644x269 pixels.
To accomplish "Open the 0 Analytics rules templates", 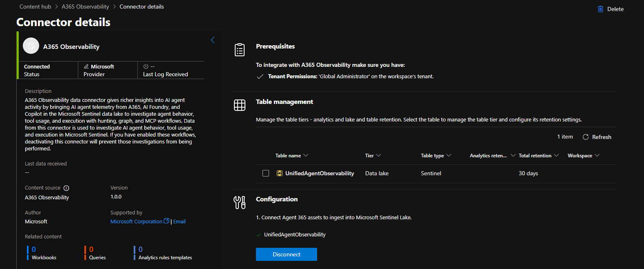I will pyautogui.click(x=163, y=253).
